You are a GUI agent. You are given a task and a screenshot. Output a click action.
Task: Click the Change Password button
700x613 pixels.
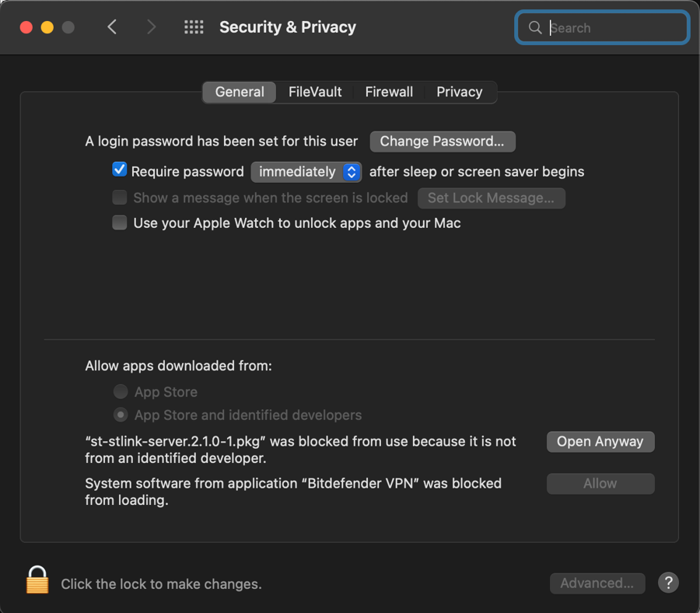pos(442,142)
